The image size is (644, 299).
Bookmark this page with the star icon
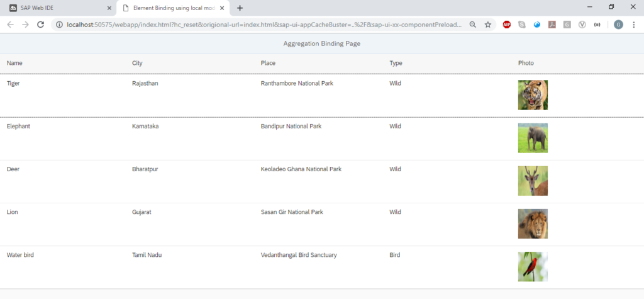click(487, 25)
